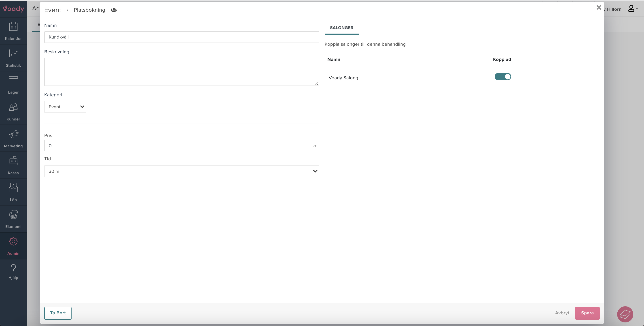Click into the Beskrivning text area
Image resolution: width=644 pixels, height=326 pixels.
[x=182, y=72]
